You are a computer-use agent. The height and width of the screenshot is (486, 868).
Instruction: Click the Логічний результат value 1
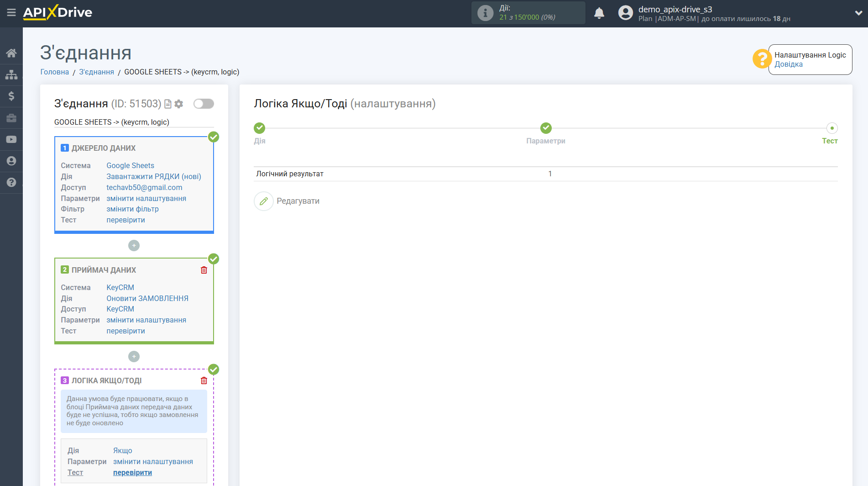(550, 174)
